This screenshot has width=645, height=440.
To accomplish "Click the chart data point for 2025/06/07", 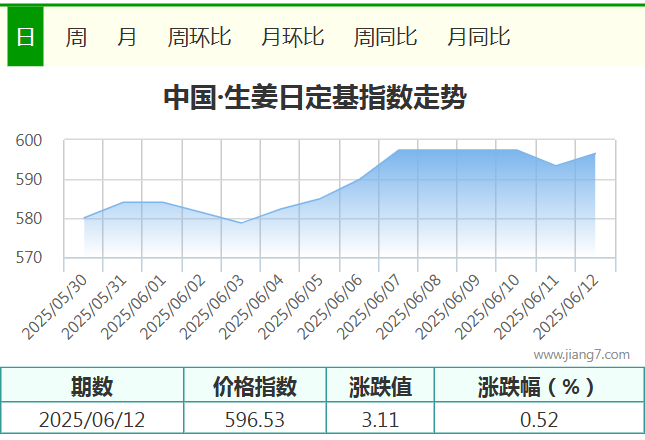I will [x=398, y=150].
